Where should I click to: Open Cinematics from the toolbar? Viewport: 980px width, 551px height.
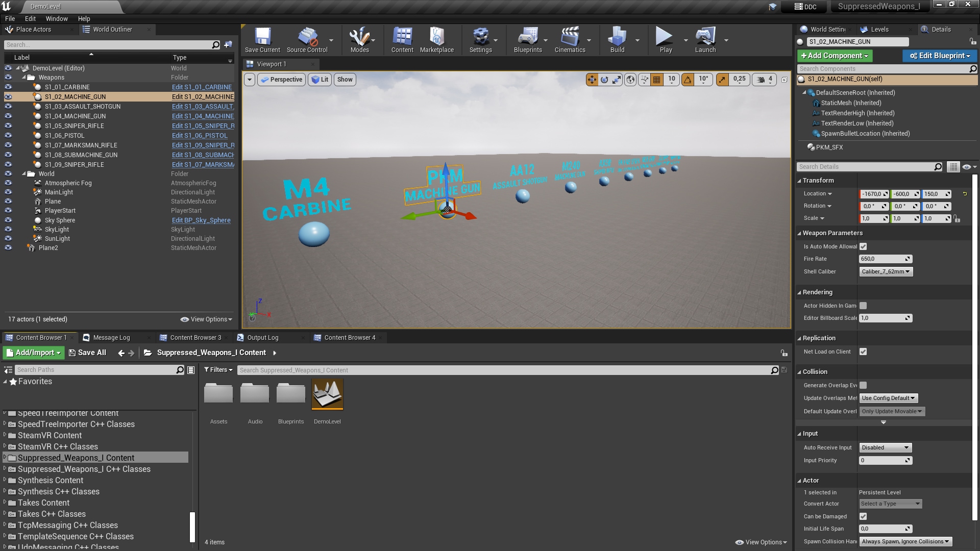[570, 40]
